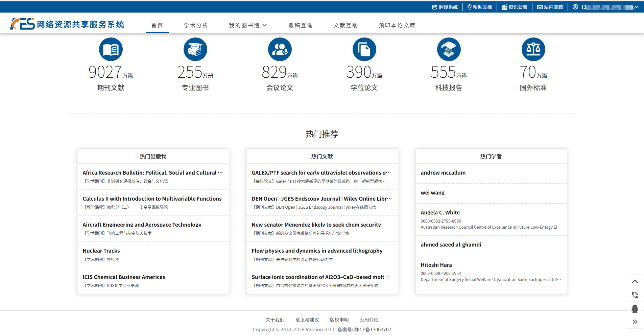Open the 国外标准 scales icon
Viewport: 644px width, 335px height.
533,49
